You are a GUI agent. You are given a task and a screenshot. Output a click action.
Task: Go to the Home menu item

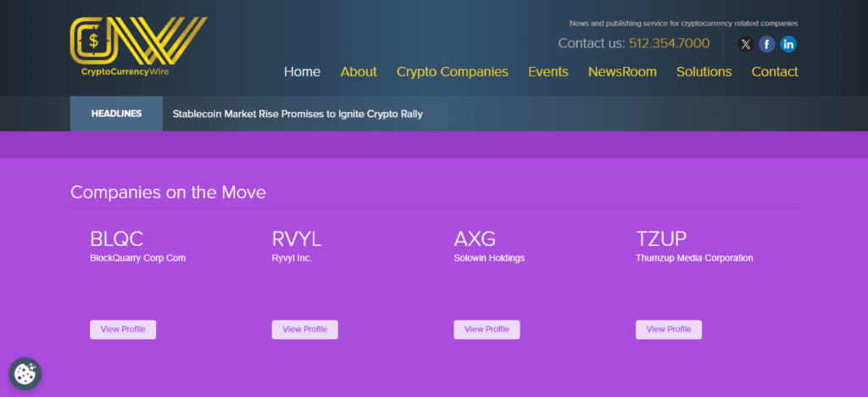click(302, 72)
